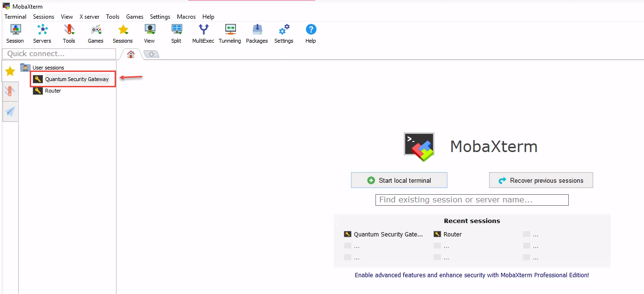This screenshot has width=644, height=294.
Task: Click Quantum Security Gate... key icon in Recent sessions
Action: [348, 235]
